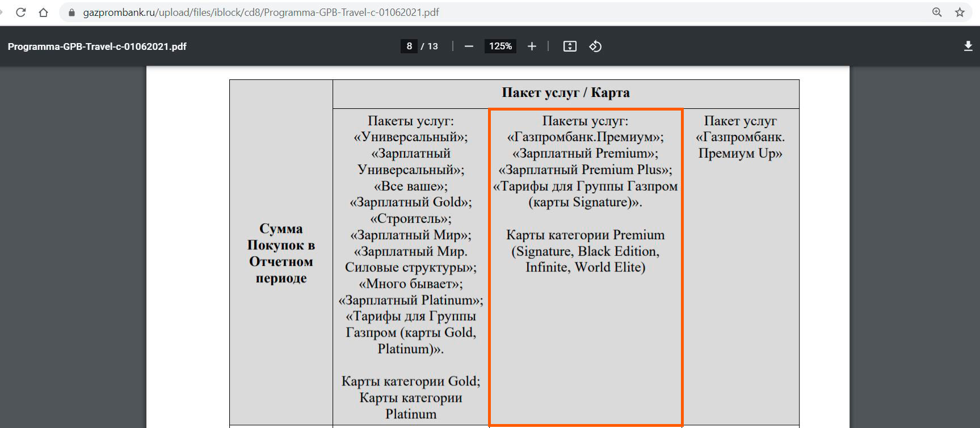980x428 pixels.
Task: Select header text «Пакет услуг / Карта»
Action: [566, 93]
